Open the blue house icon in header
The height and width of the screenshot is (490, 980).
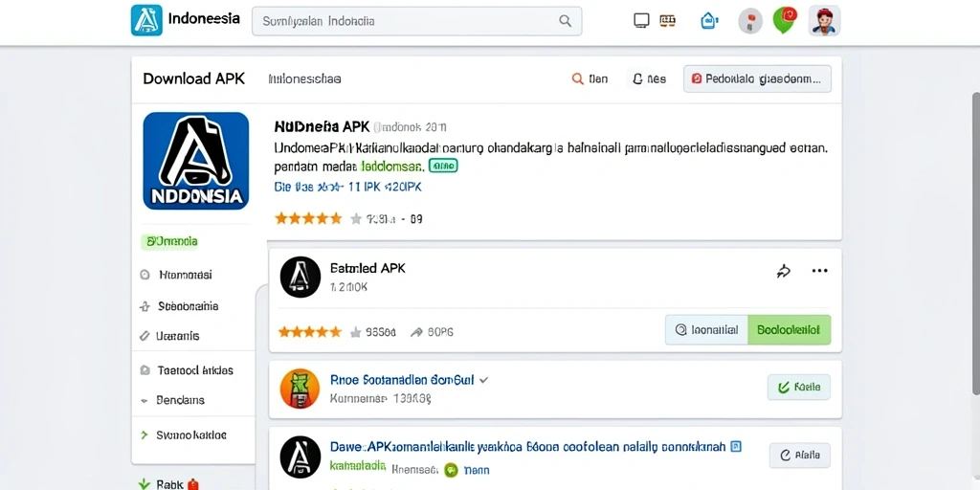tap(709, 21)
